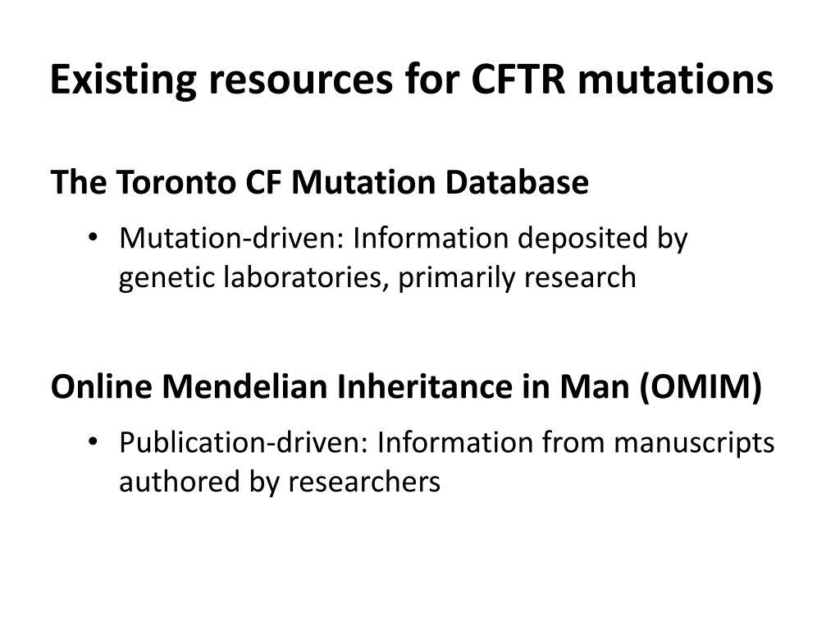Click the word 'Database' in the first heading
Viewport: 840px width, 630px height.
517,182
